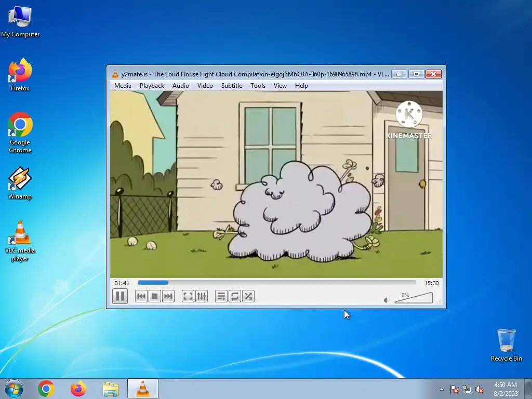The width and height of the screenshot is (532, 399).
Task: Seek in video using progress bar
Action: (x=277, y=283)
